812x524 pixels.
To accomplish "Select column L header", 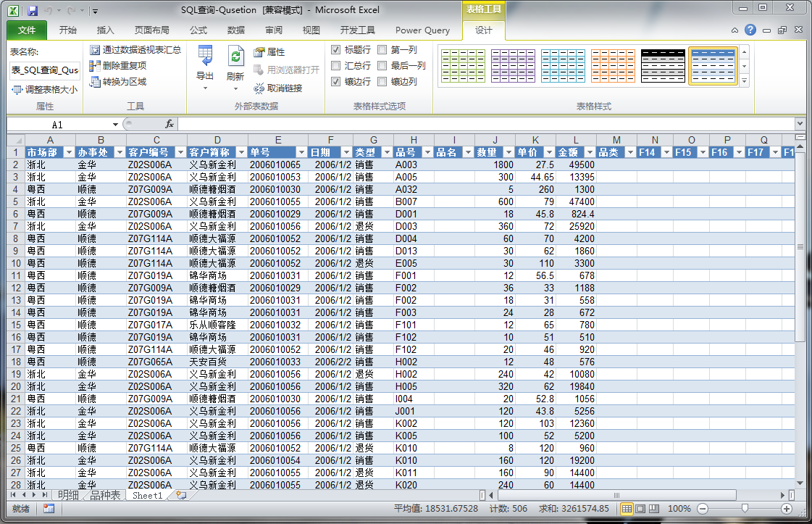I will coord(576,140).
